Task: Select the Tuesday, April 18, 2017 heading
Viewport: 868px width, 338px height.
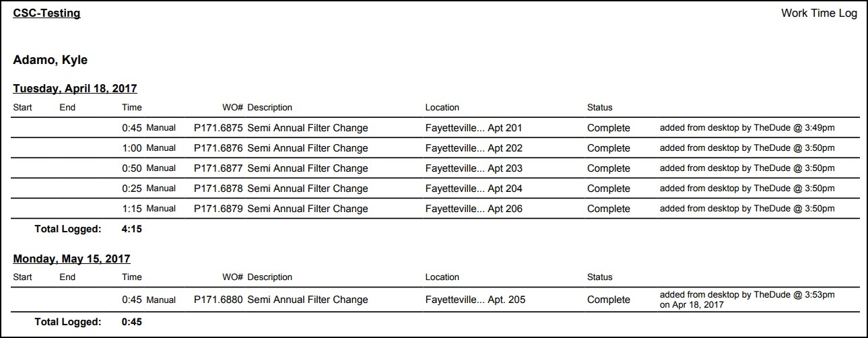Action: pyautogui.click(x=75, y=88)
